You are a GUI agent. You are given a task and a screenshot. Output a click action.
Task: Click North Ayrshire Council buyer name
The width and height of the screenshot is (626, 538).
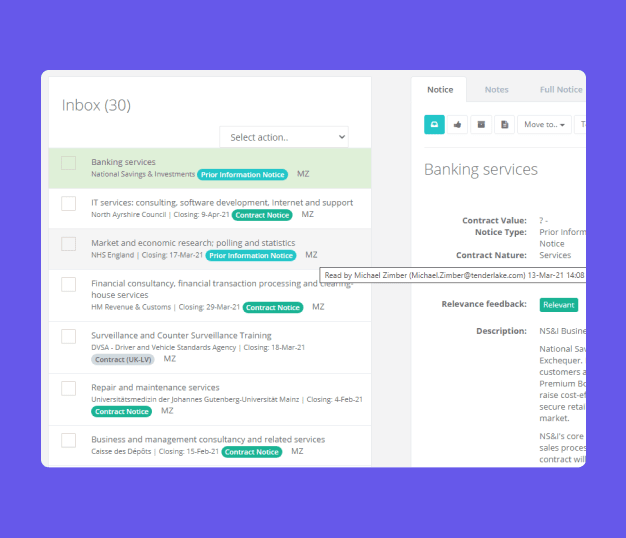(x=129, y=214)
